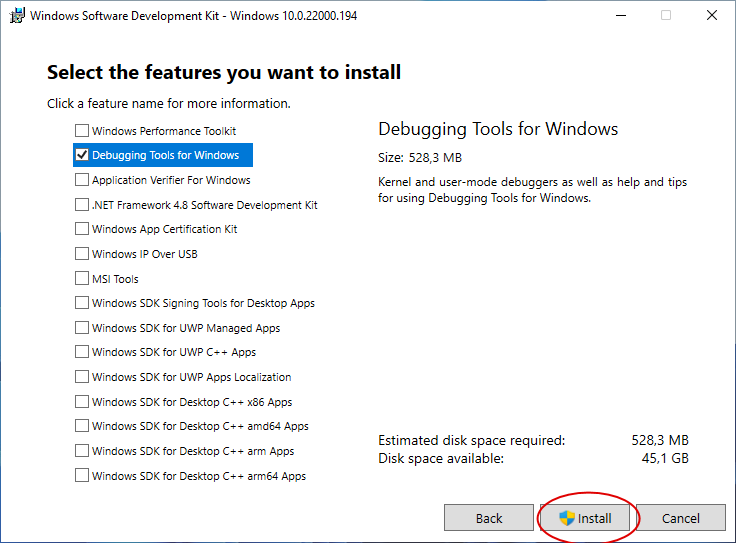Tick the .NET Framework 4.8 SDK checkbox

[82, 205]
